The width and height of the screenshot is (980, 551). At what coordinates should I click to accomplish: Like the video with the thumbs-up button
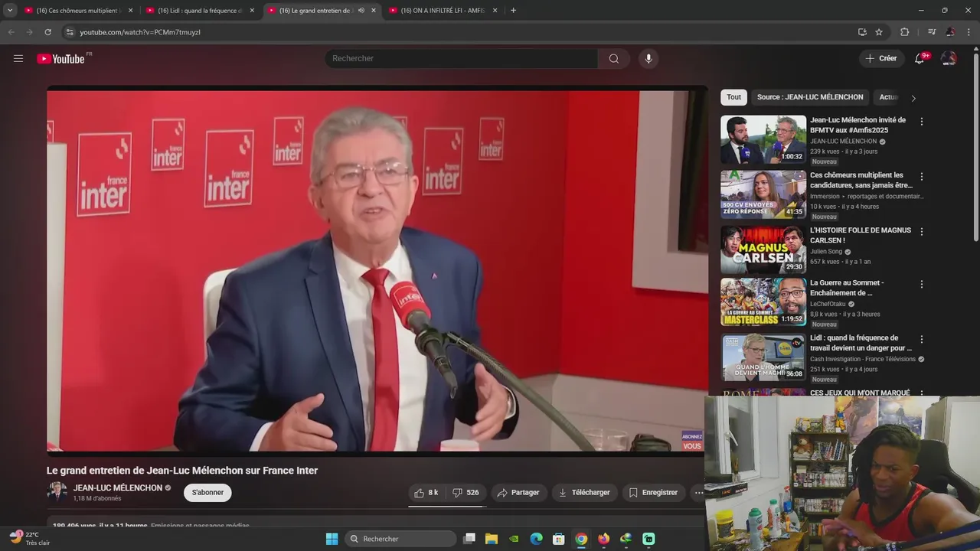pos(427,493)
